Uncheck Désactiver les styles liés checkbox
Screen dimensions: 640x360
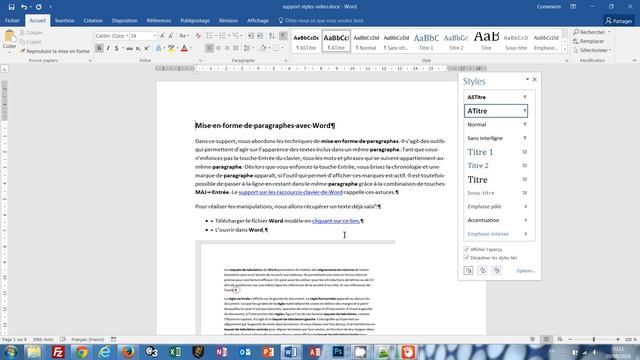click(x=466, y=258)
